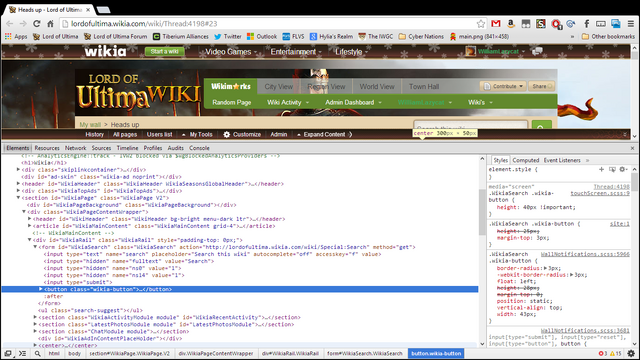Screen dimensions: 640x360
Task: Close the DevTools panel
Action: pyautogui.click(x=632, y=148)
